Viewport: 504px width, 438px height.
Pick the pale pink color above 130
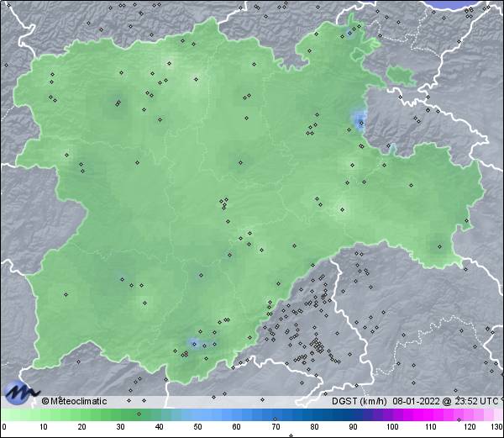498,414
